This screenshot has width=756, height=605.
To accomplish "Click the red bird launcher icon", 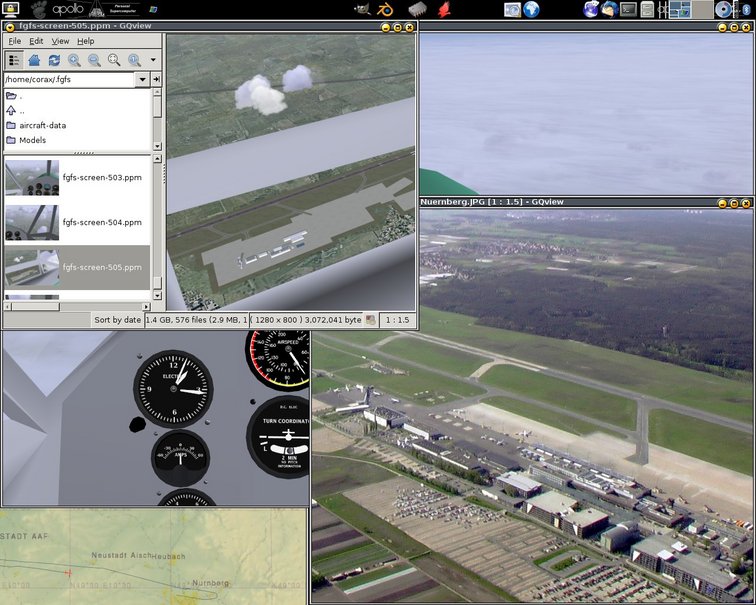I will (444, 9).
